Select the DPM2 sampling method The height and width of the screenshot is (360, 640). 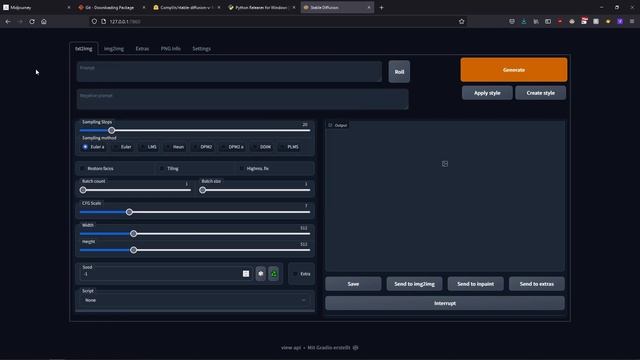(x=203, y=147)
